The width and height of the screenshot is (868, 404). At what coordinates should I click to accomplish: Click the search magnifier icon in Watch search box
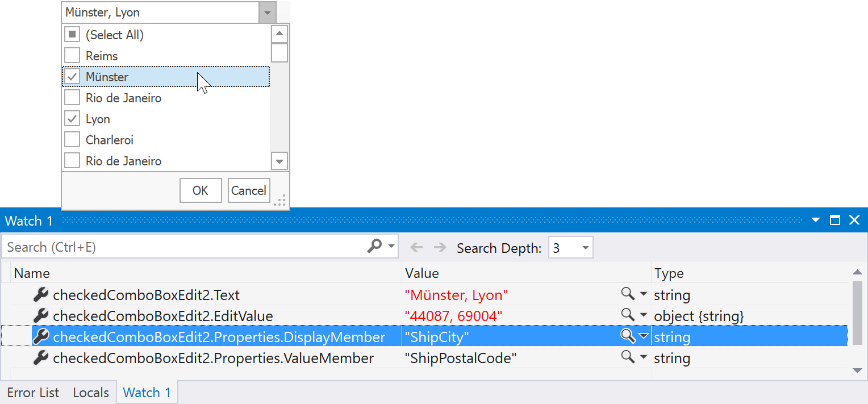click(x=374, y=247)
